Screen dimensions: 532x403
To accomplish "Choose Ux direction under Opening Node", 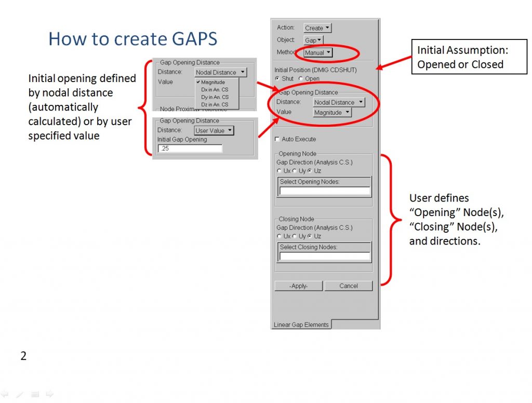I will click(280, 171).
